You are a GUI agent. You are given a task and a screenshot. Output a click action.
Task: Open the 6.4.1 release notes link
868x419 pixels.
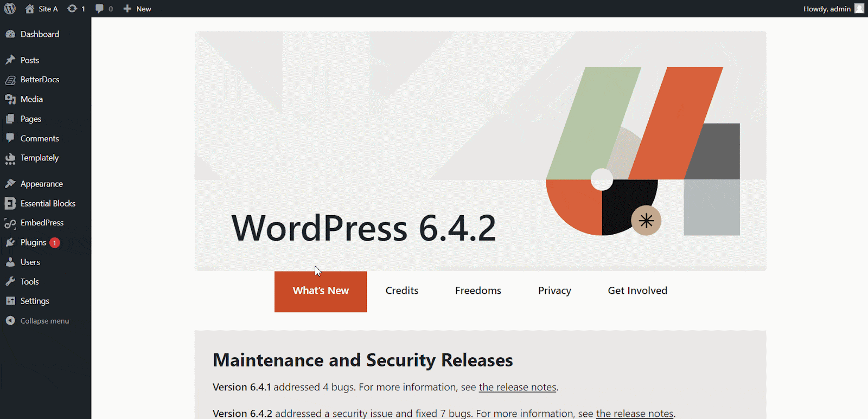click(518, 388)
